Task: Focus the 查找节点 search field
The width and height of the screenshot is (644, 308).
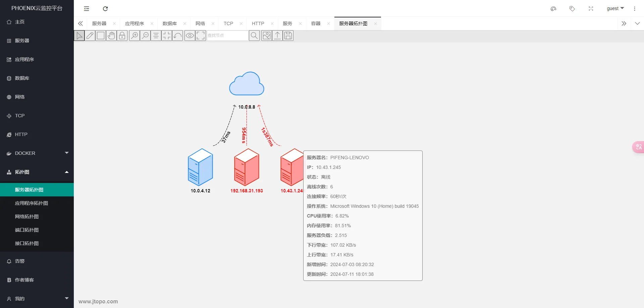Action: click(227, 36)
